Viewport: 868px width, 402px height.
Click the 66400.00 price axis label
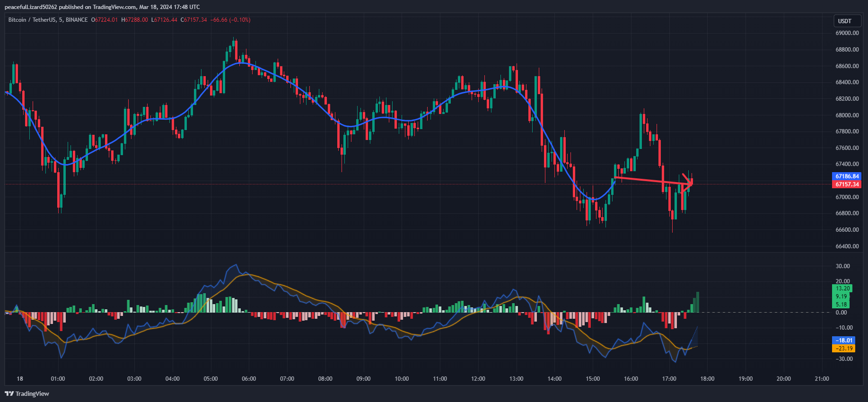point(847,246)
